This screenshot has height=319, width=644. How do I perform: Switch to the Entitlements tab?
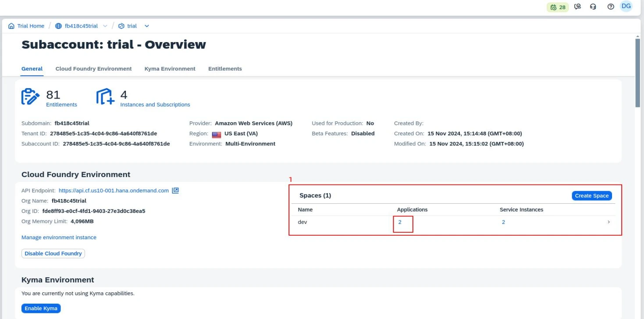tap(225, 69)
